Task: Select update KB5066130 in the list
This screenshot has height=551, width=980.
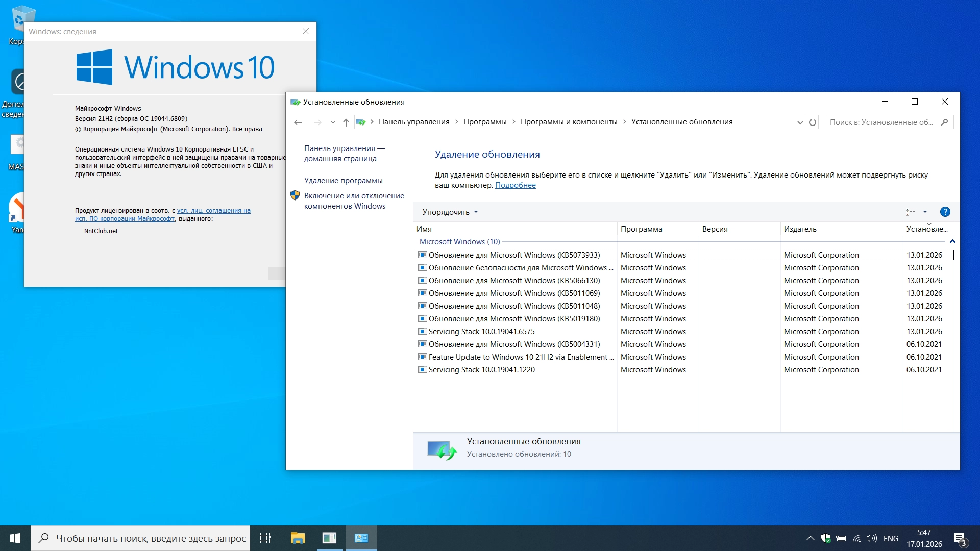Action: (x=514, y=281)
